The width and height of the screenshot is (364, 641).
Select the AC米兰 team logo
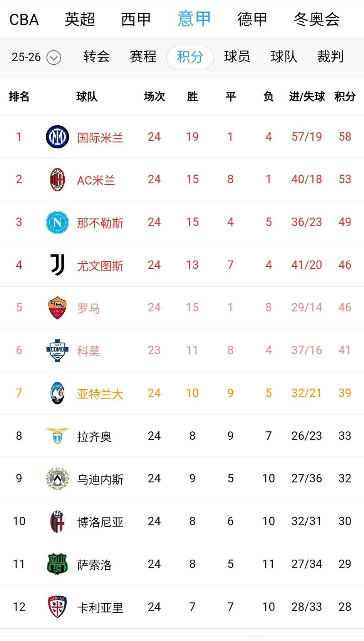pyautogui.click(x=57, y=179)
